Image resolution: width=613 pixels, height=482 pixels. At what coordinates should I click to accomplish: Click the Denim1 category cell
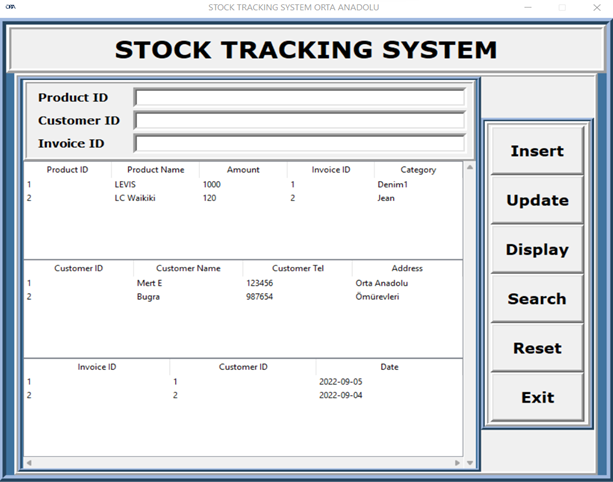point(393,185)
